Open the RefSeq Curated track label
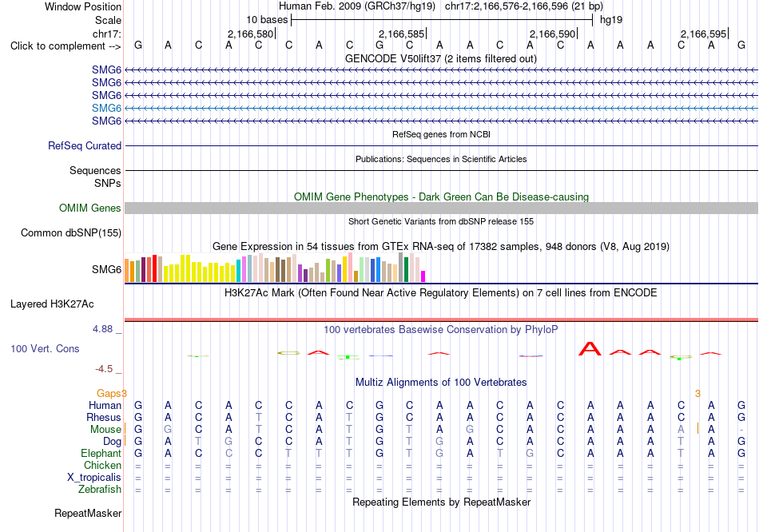Viewport: 759px width, 532px height. tap(85, 145)
